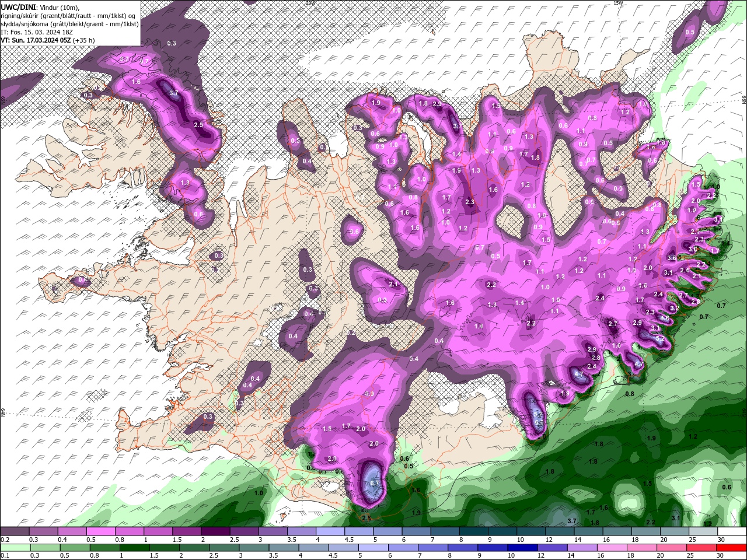This screenshot has height=560, width=747.
Task: Click the legend line beginning 'rigning/skúrir (grænt/blátt/rautt'
Action: click(68, 15)
